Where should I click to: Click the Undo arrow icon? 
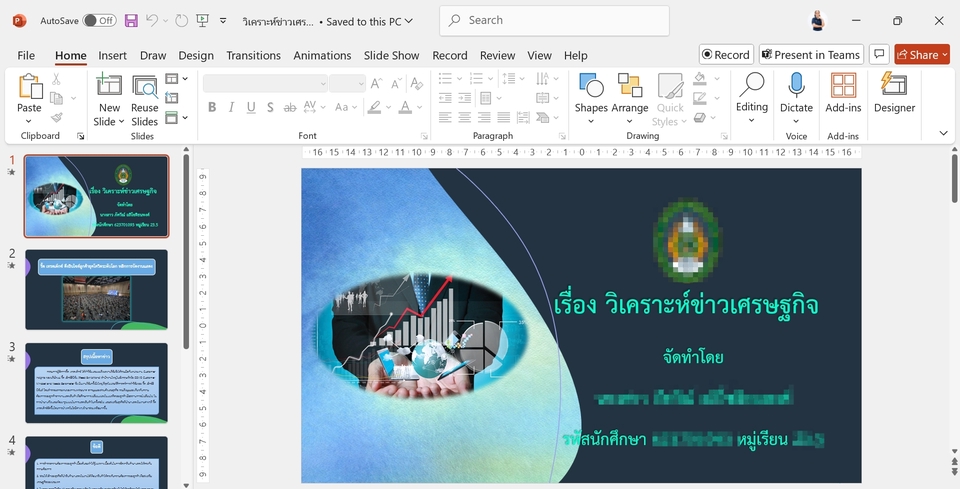[152, 21]
